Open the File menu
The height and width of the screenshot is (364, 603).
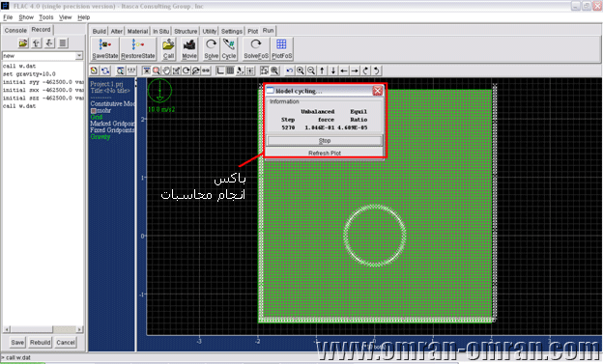8,17
